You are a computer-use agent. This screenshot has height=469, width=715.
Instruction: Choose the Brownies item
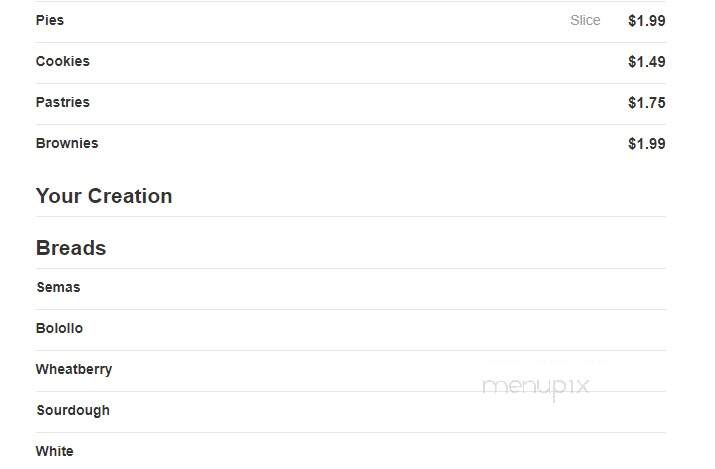(x=67, y=143)
